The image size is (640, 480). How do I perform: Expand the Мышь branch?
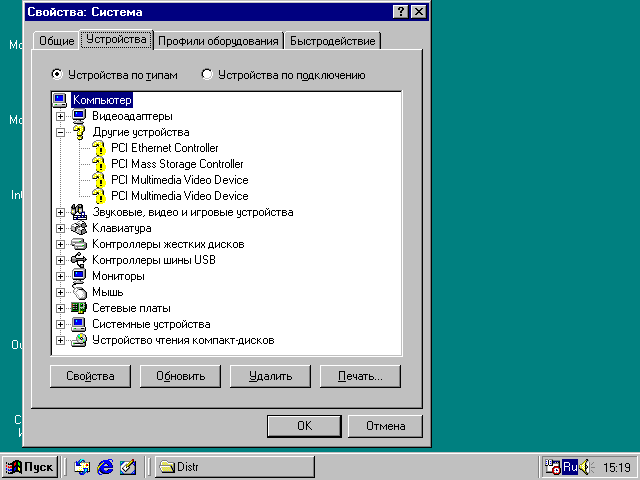(60, 292)
